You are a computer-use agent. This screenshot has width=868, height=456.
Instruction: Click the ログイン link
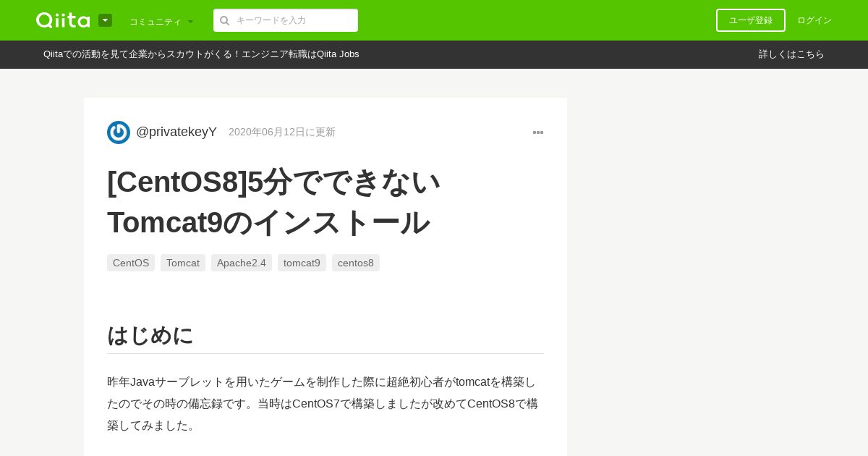(814, 20)
